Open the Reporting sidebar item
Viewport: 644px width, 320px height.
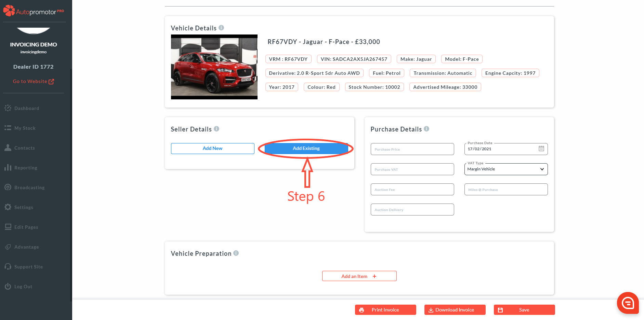coord(26,168)
